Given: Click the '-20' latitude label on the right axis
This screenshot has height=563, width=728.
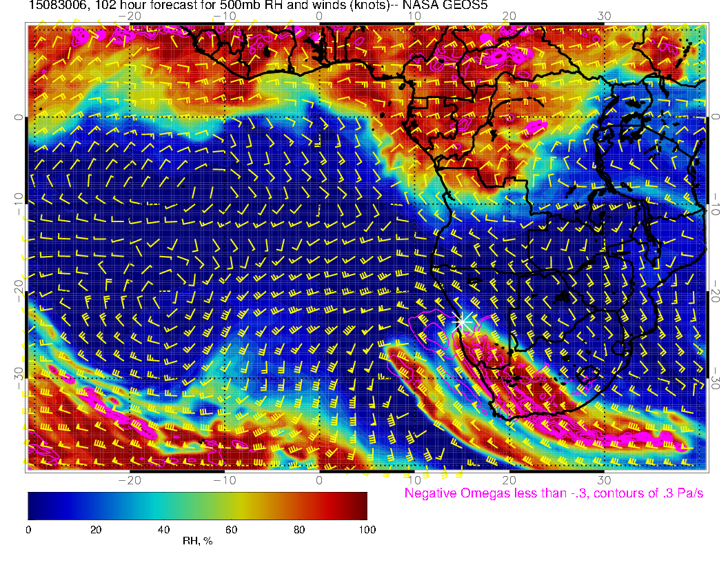Looking at the screenshot, I should pos(716,290).
